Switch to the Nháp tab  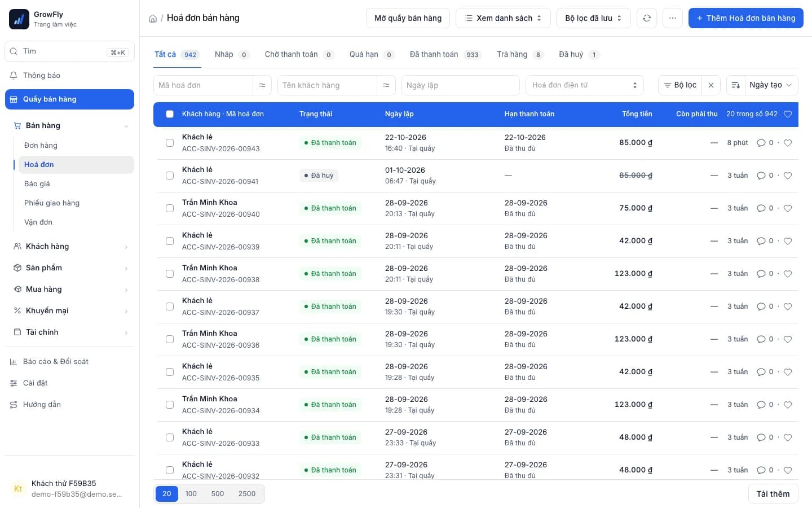[x=232, y=55]
